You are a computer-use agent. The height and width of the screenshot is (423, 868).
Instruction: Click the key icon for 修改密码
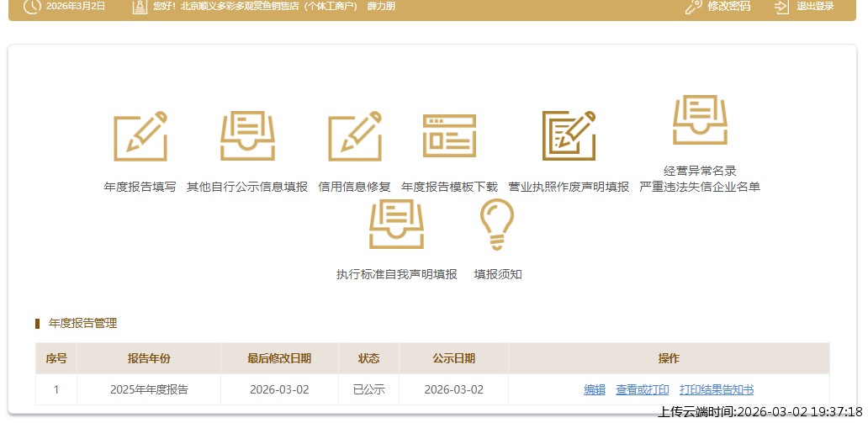click(693, 7)
